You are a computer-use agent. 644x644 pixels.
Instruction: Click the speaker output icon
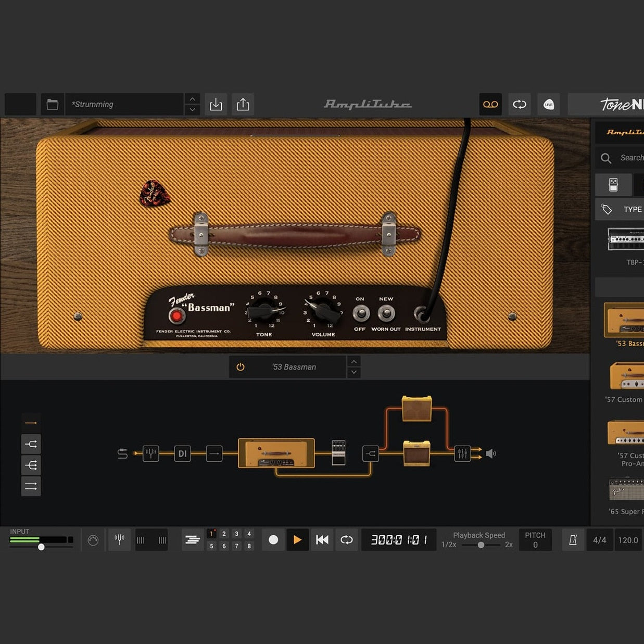point(490,453)
